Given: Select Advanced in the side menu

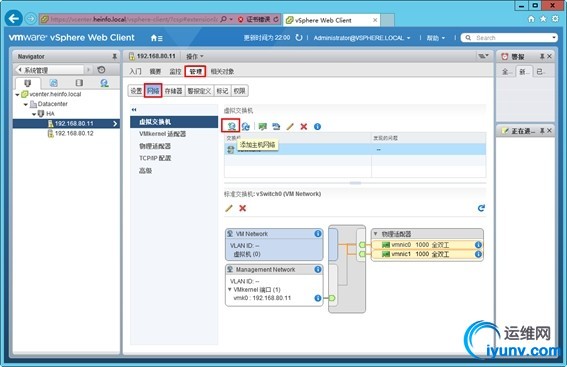Looking at the screenshot, I should pyautogui.click(x=174, y=170).
